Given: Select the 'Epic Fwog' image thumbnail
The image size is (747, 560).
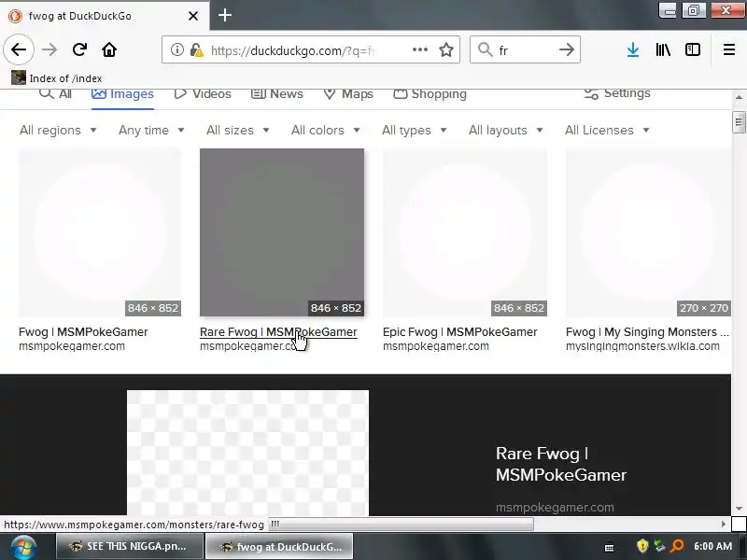Looking at the screenshot, I should click(x=465, y=232).
